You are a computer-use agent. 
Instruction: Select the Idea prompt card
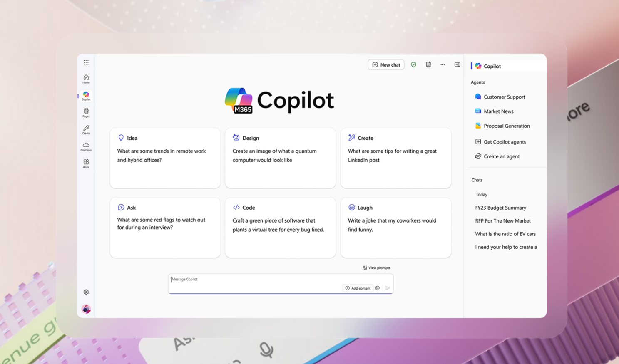[165, 158]
